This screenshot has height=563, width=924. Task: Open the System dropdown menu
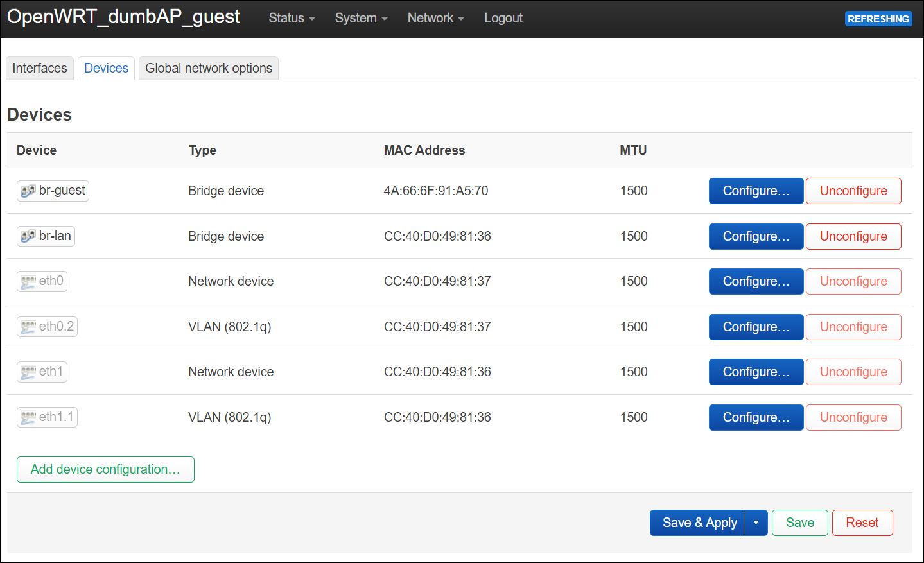[x=361, y=18]
